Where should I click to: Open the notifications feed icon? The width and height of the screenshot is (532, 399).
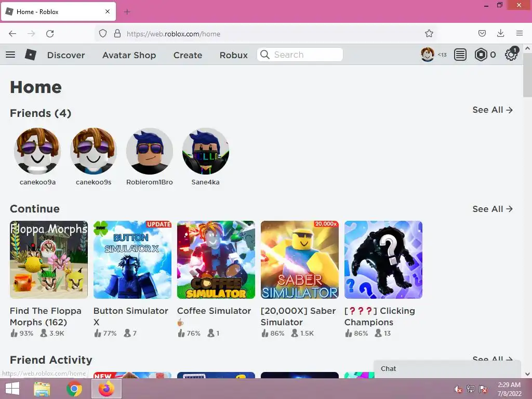460,55
